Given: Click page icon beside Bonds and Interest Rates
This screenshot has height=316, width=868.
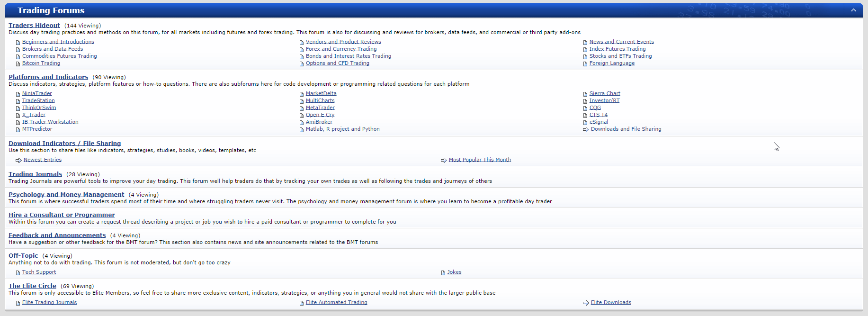Looking at the screenshot, I should point(302,57).
